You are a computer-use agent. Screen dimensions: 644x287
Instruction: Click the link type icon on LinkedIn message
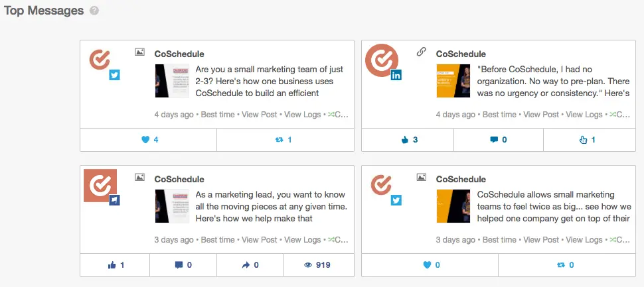pos(422,52)
